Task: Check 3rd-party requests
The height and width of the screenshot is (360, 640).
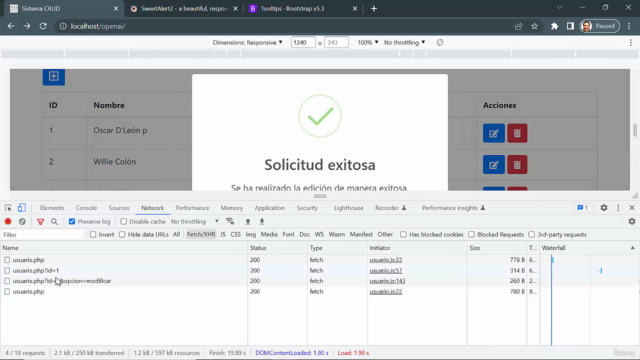Action: click(531, 234)
